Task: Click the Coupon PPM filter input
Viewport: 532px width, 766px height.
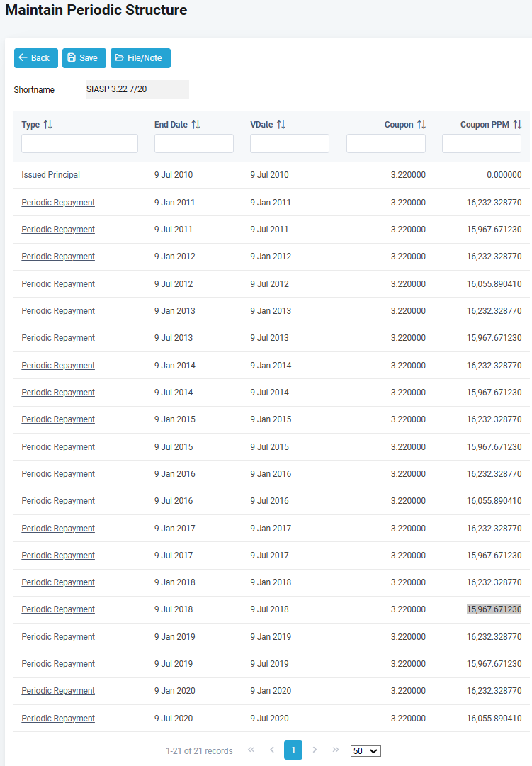Action: point(482,144)
